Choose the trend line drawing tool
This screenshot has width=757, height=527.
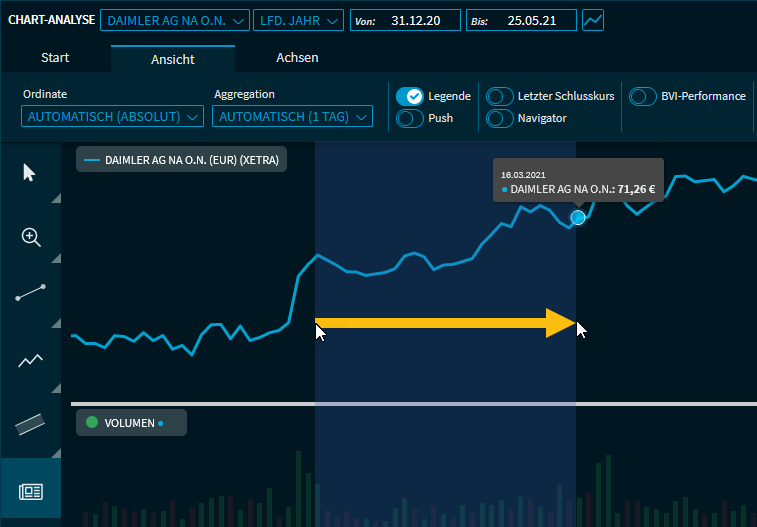(30, 294)
